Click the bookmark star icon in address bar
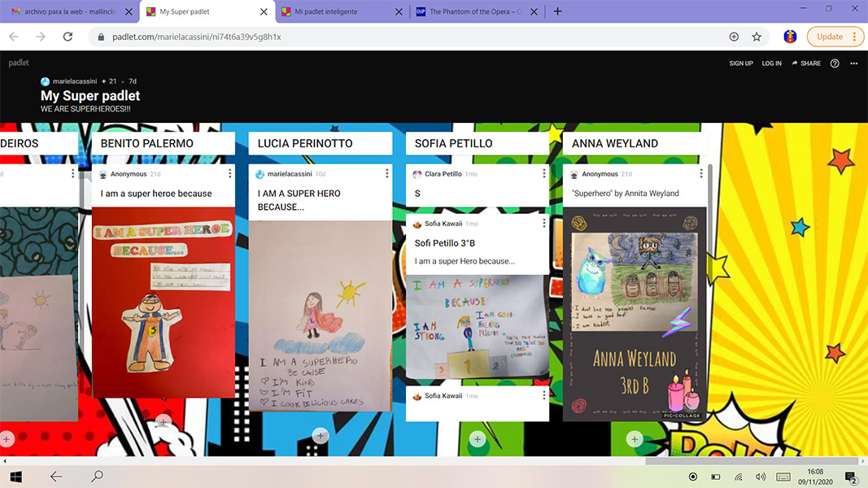Image resolution: width=868 pixels, height=488 pixels. point(757,37)
